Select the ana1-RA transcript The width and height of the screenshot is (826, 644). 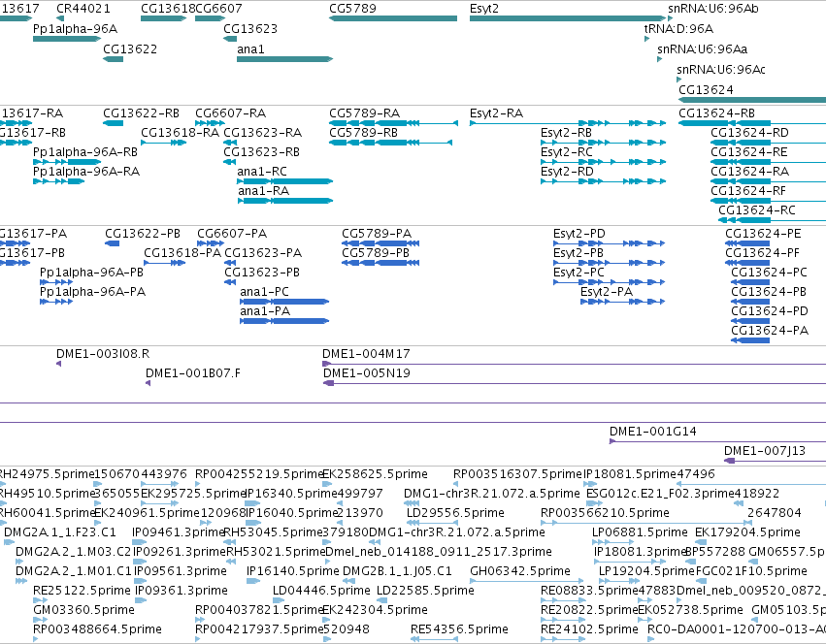tap(285, 201)
